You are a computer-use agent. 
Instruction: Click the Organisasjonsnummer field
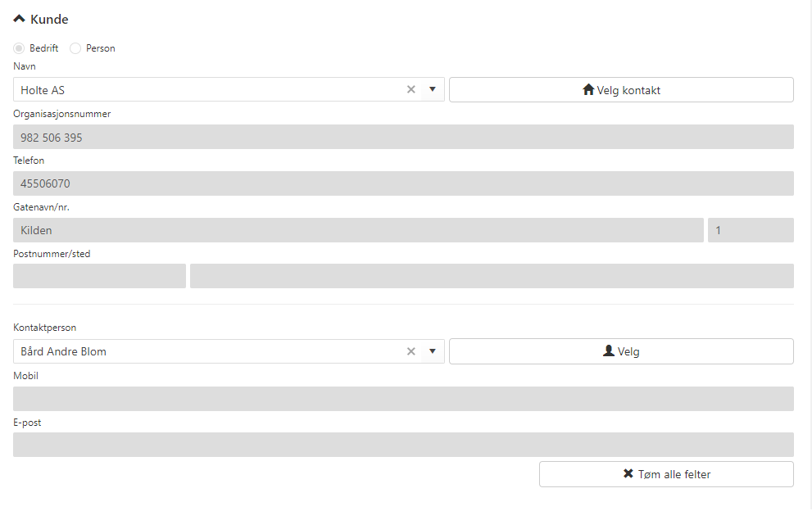[x=403, y=137]
